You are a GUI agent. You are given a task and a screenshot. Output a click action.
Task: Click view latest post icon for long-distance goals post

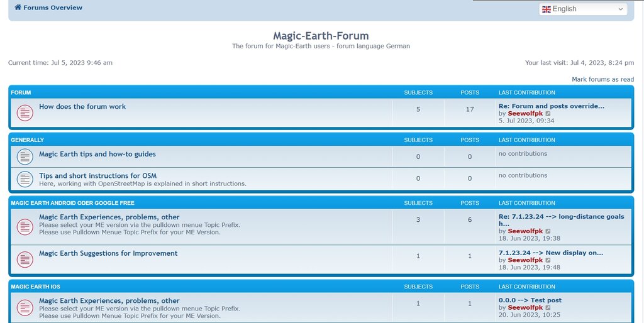point(548,231)
